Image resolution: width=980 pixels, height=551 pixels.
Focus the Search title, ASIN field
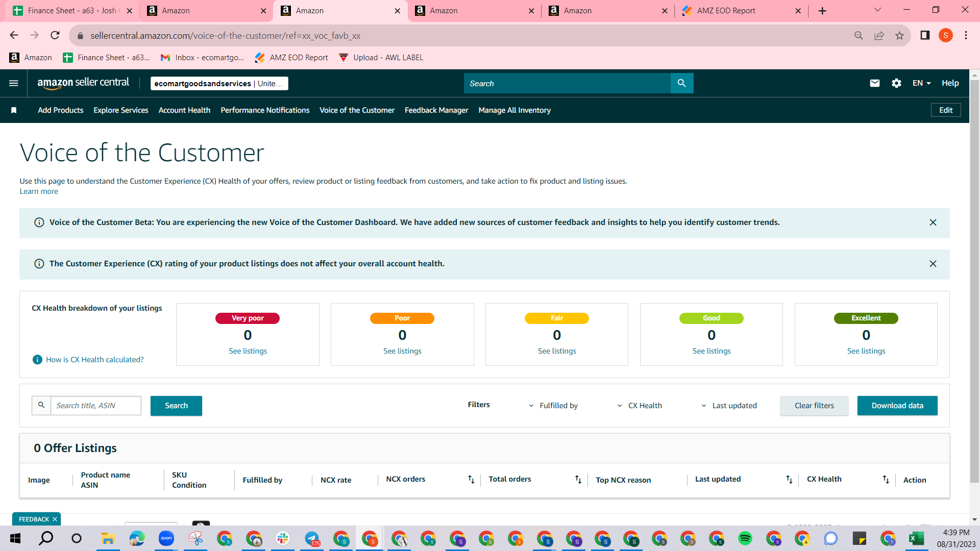pos(95,406)
